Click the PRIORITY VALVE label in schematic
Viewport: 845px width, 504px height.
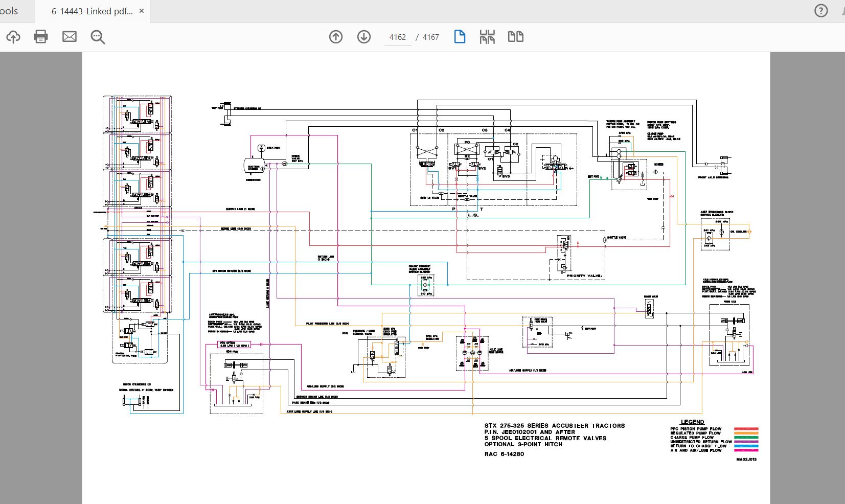tap(584, 276)
